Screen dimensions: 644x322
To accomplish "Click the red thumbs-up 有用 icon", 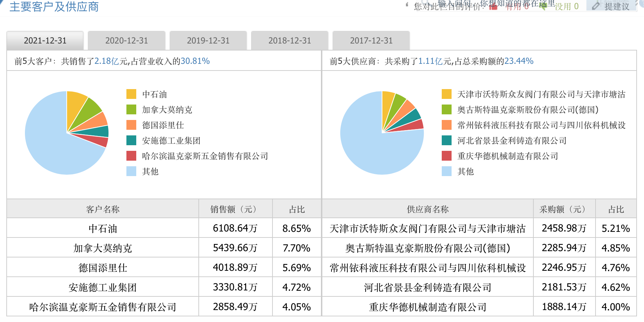I will (x=493, y=6).
